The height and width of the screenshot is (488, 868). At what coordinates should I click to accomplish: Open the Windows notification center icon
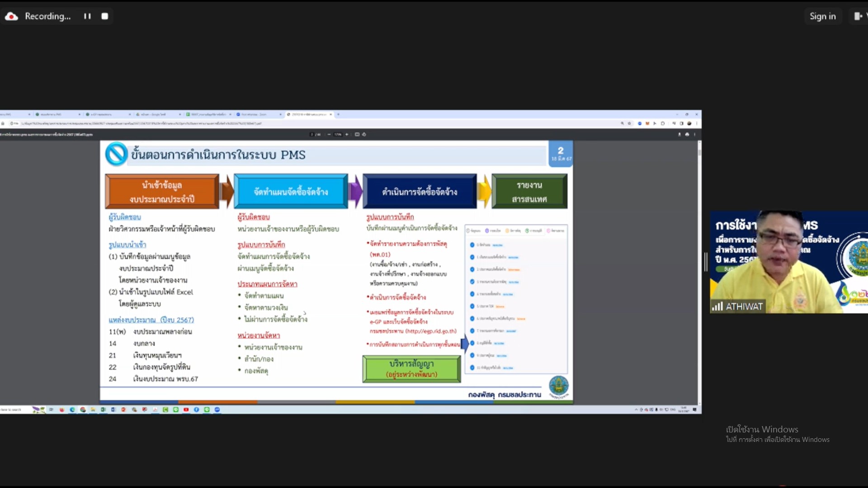coord(695,409)
